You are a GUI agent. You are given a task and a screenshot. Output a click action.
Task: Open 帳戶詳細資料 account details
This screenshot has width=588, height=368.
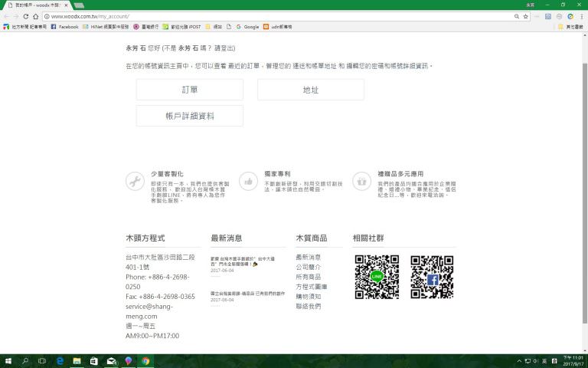pyautogui.click(x=189, y=116)
